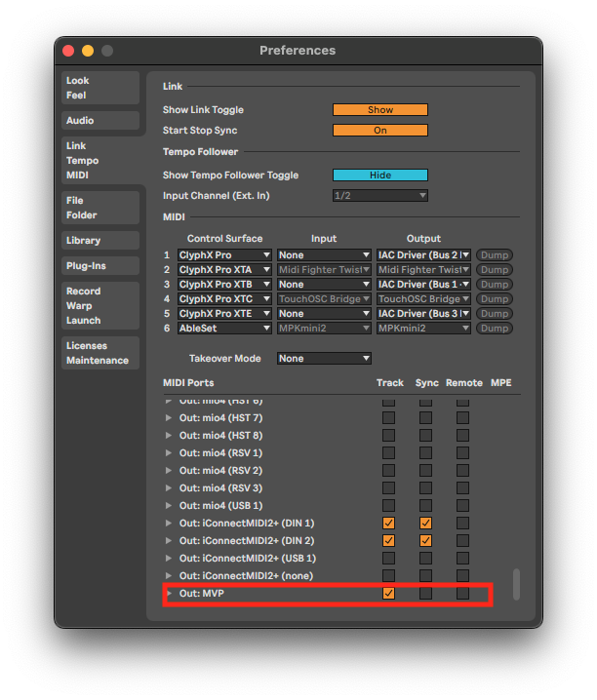The width and height of the screenshot is (597, 700).
Task: Disable Track for Out: MVP
Action: 389,594
